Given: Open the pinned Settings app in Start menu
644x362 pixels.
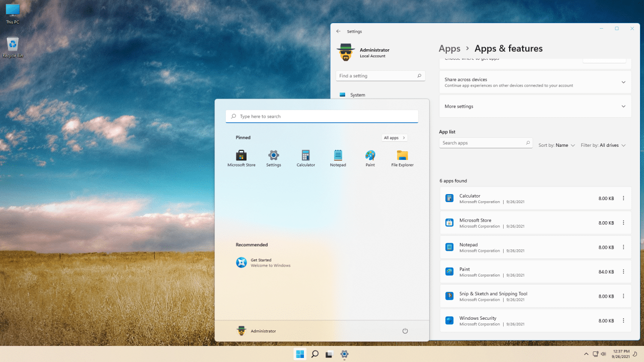Looking at the screenshot, I should [x=274, y=158].
